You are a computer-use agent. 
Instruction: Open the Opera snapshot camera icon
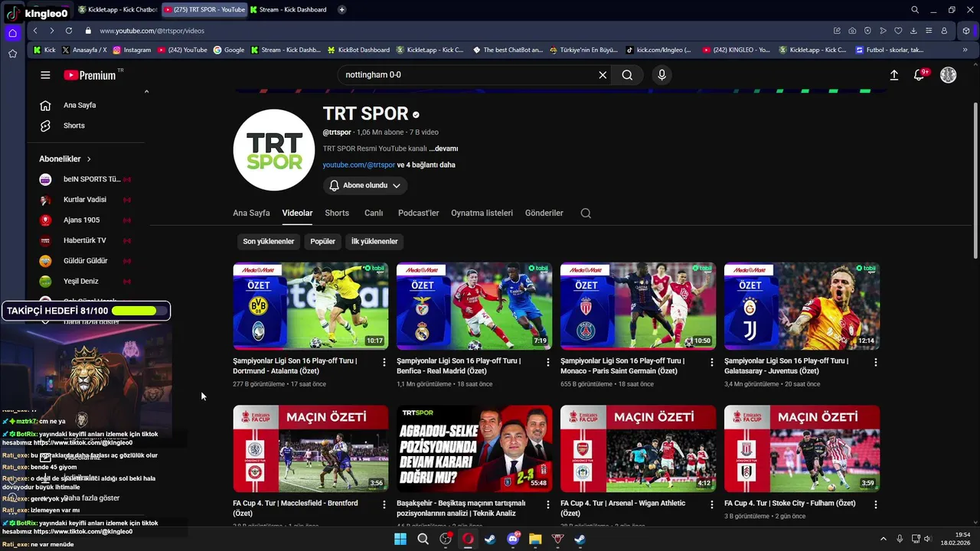[x=852, y=31]
